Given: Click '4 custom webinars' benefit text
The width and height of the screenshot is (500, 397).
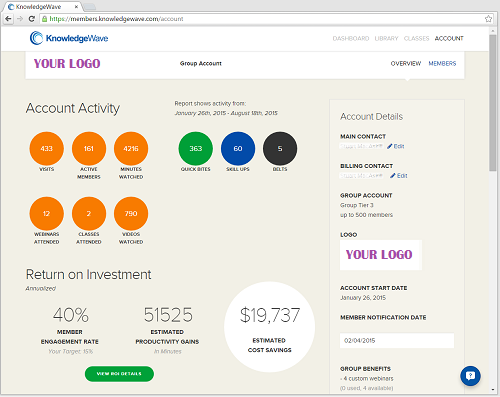Looking at the screenshot, I should [x=368, y=379].
